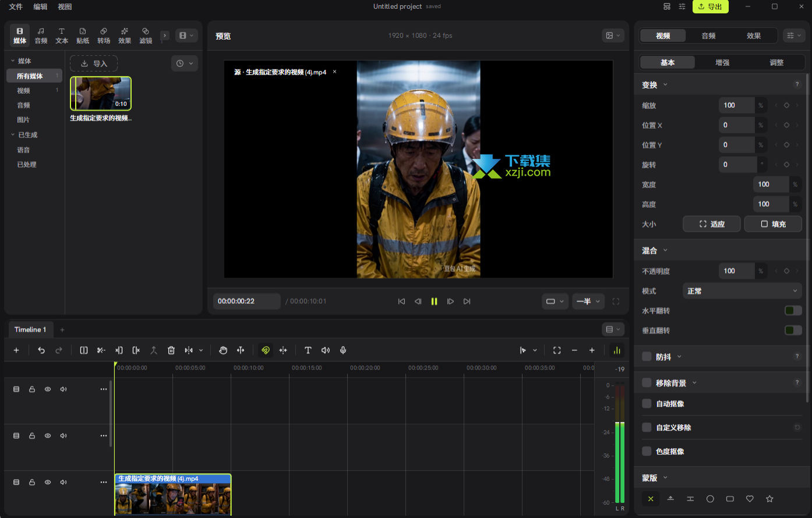Image resolution: width=812 pixels, height=518 pixels.
Task: Click the 填充 fill size button
Action: [x=773, y=224]
